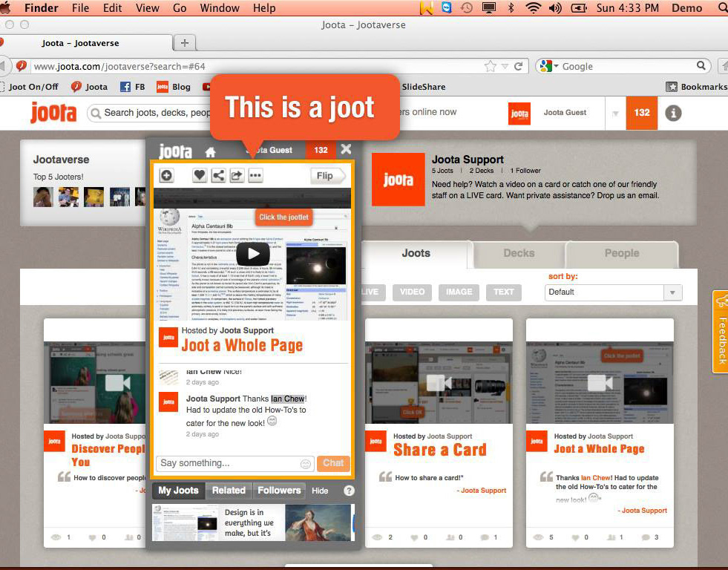Filter joots by VIDEO

[x=413, y=292]
